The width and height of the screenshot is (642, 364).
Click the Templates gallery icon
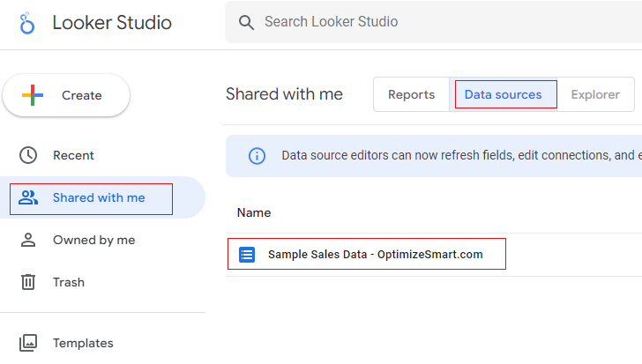coord(28,343)
